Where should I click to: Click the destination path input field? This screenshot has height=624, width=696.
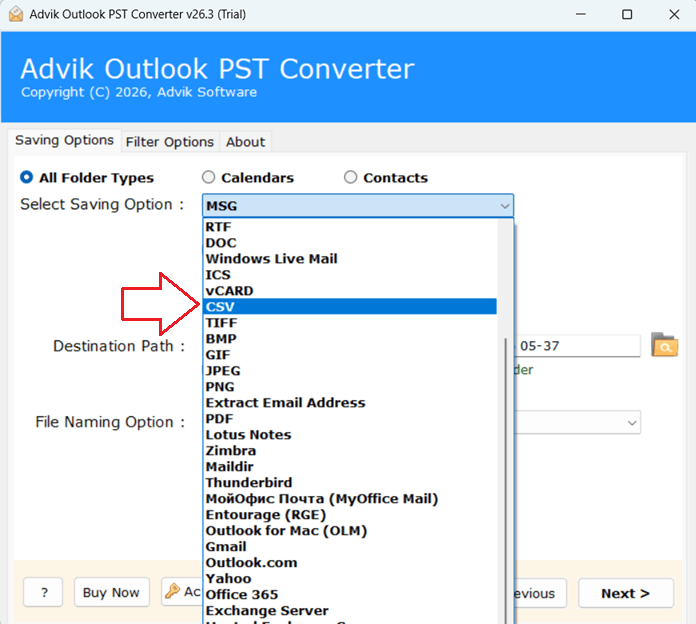coord(577,346)
